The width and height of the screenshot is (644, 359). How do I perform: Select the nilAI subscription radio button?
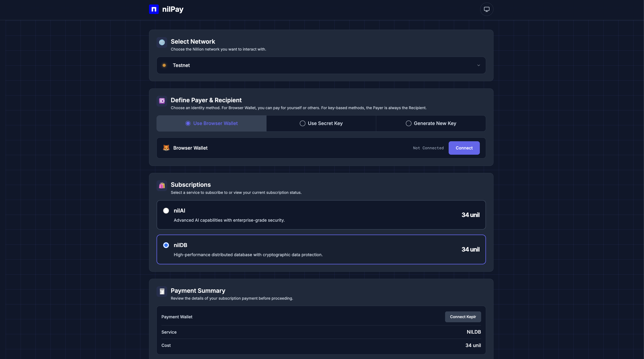[166, 211]
